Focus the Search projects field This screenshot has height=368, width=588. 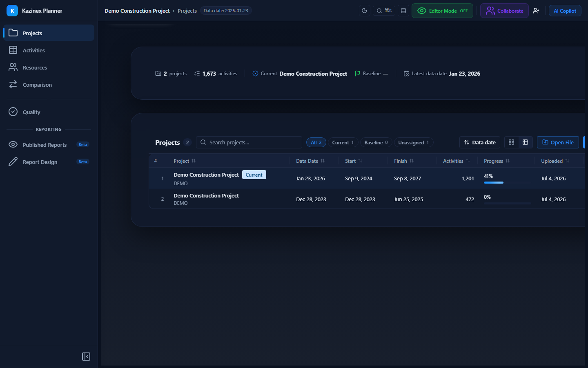[249, 142]
